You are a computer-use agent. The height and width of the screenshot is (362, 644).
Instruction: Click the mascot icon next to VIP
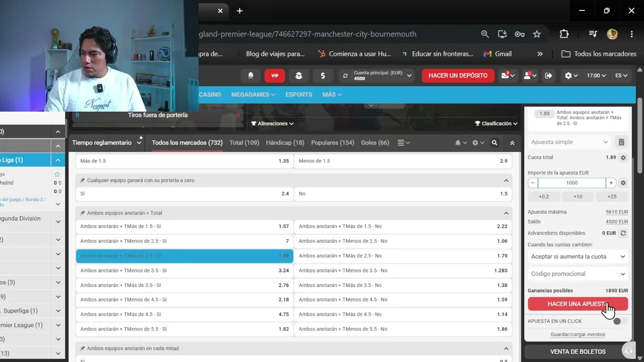pyautogui.click(x=299, y=75)
